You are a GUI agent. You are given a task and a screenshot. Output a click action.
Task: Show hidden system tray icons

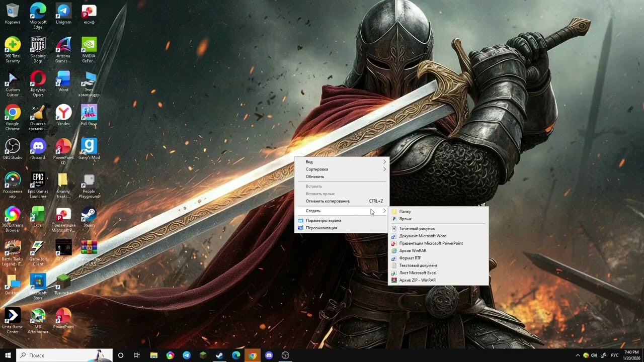click(x=578, y=355)
